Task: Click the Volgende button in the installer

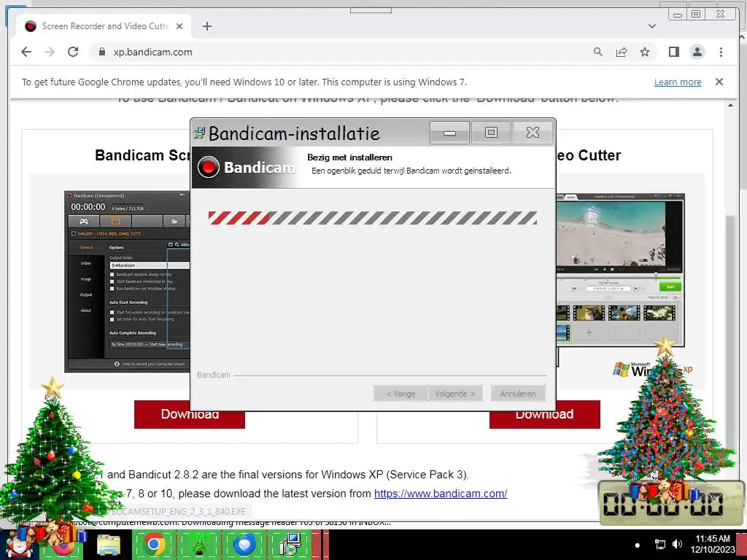Action: pos(455,394)
